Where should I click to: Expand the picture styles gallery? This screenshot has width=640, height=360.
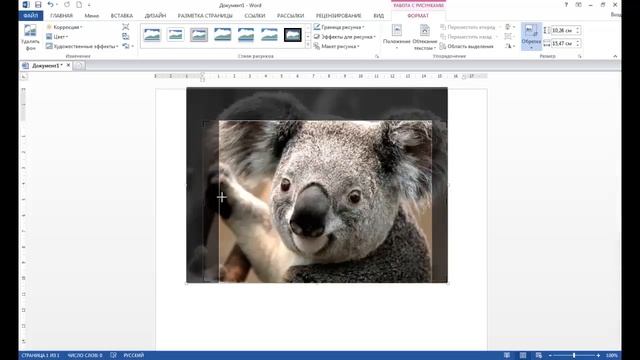(308, 44)
